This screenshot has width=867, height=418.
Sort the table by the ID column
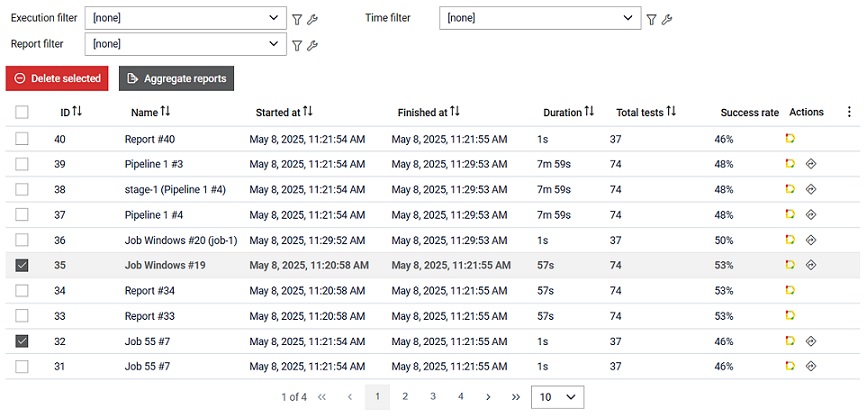(77, 112)
